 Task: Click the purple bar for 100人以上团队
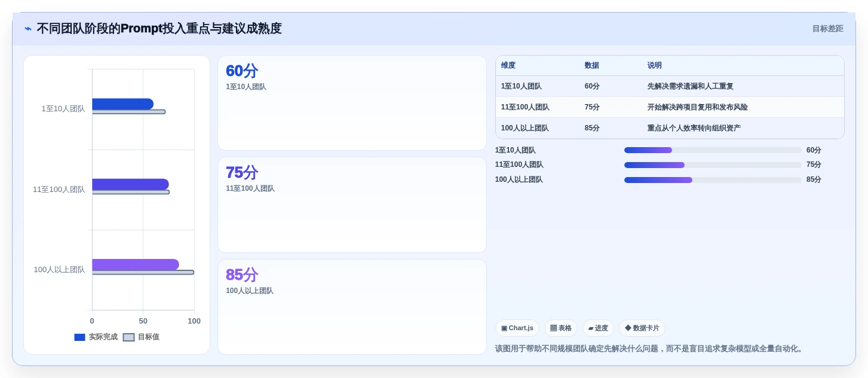[x=136, y=264]
